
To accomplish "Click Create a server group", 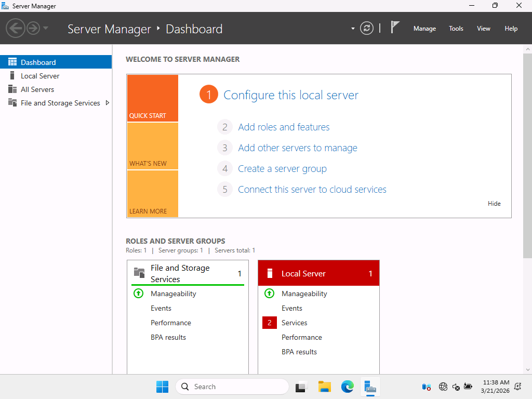I will click(x=282, y=168).
